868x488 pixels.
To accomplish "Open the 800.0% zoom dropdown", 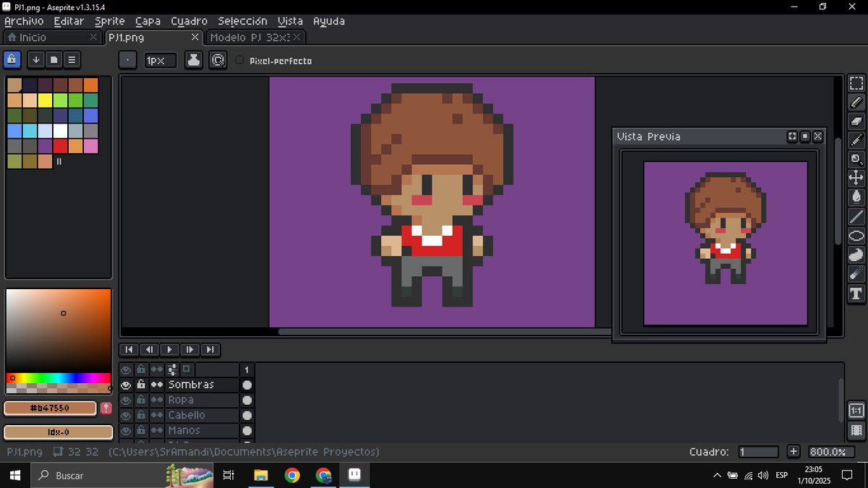I will pyautogui.click(x=830, y=452).
